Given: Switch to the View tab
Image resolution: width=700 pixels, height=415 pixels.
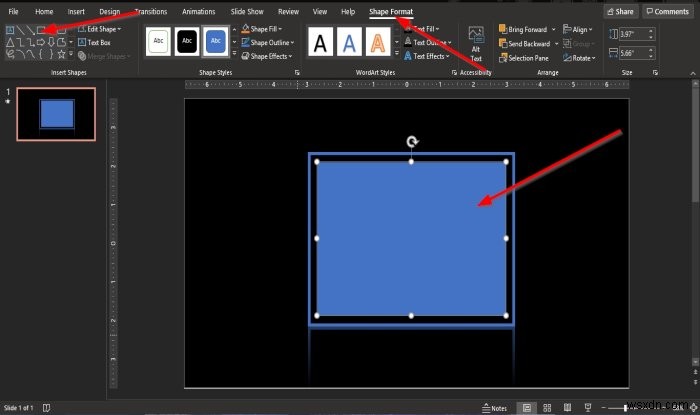Looking at the screenshot, I should 320,12.
